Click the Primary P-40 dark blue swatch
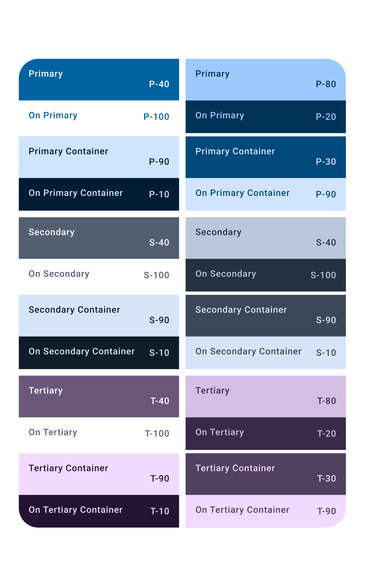 pyautogui.click(x=99, y=80)
